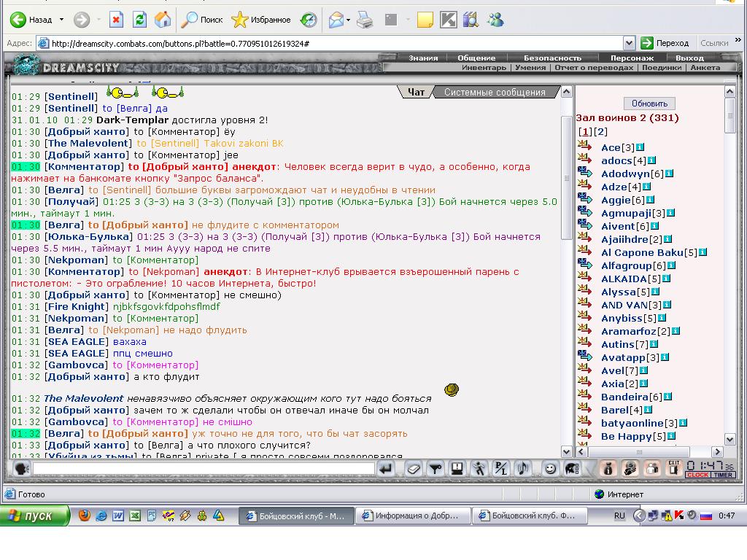
Task: Click the chat message input field
Action: pyautogui.click(x=204, y=469)
